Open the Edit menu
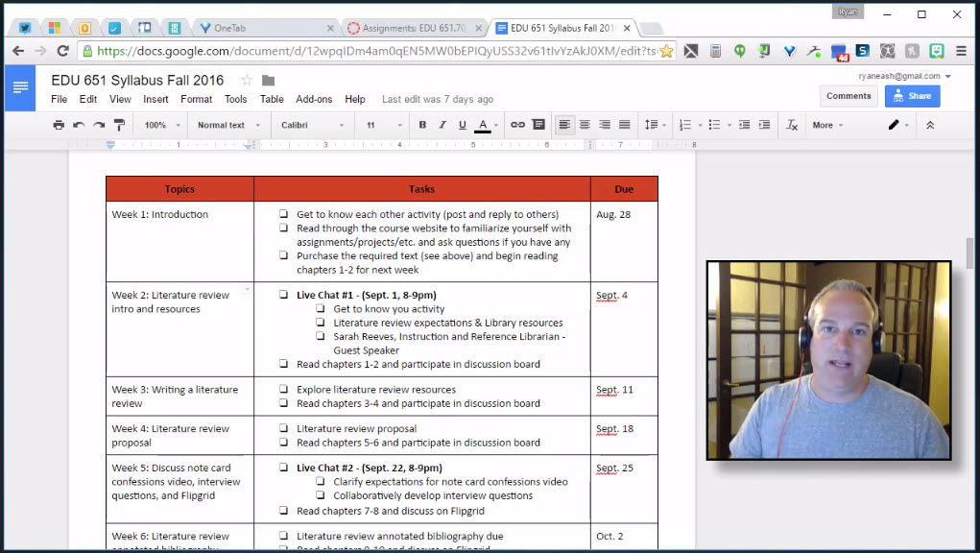Screen dimensions: 980x553 pyautogui.click(x=88, y=99)
